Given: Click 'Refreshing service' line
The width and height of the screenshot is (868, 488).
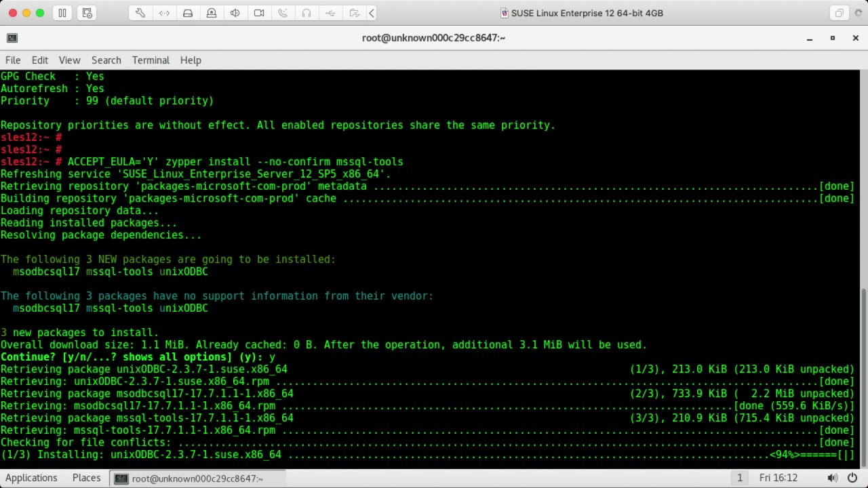Looking at the screenshot, I should [195, 174].
